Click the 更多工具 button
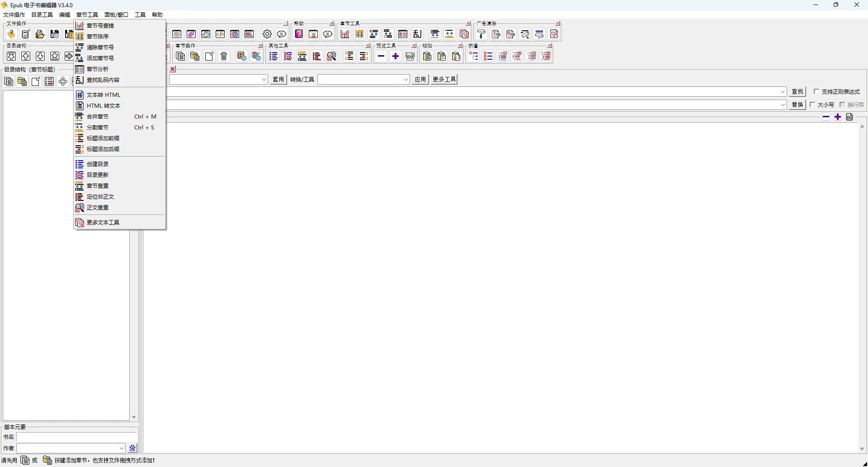The height and width of the screenshot is (467, 868). 444,80
